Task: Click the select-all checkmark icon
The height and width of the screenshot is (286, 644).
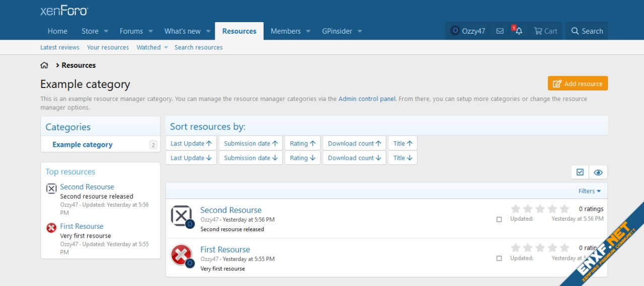Action: pyautogui.click(x=580, y=172)
